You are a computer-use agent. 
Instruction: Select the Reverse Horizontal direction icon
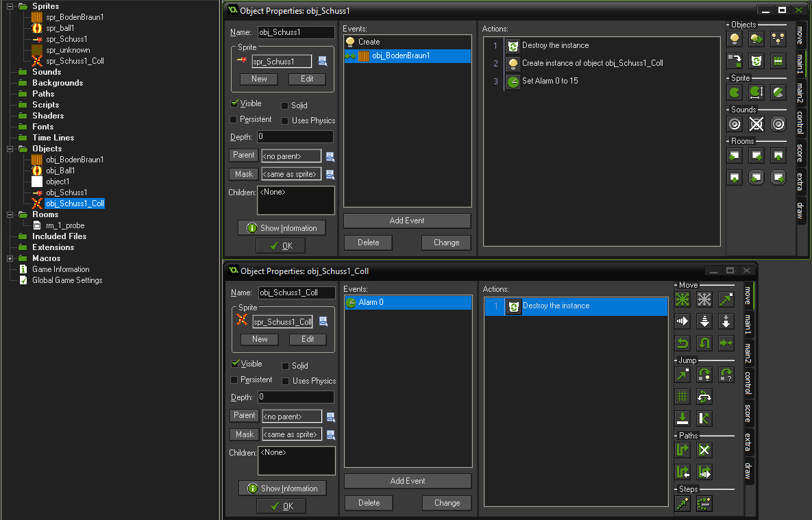pos(682,343)
